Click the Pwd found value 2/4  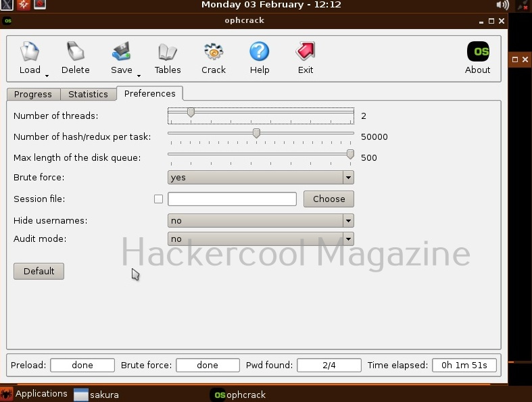coord(329,365)
